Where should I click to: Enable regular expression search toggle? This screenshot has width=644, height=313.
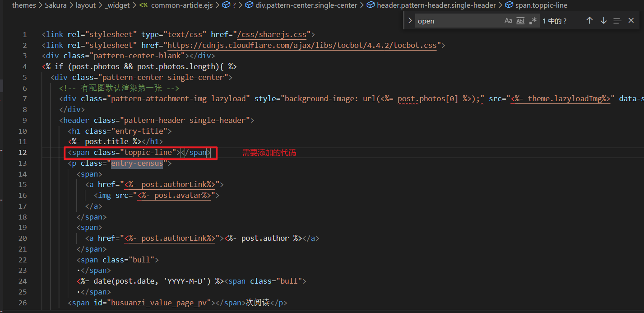(533, 21)
